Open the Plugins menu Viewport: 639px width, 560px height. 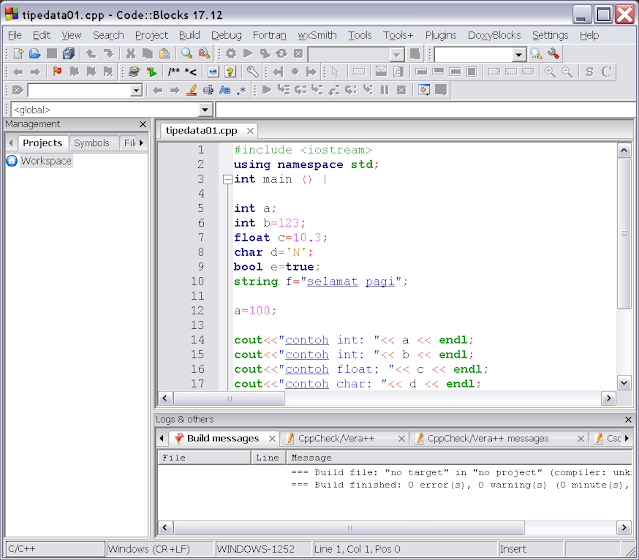coord(440,35)
